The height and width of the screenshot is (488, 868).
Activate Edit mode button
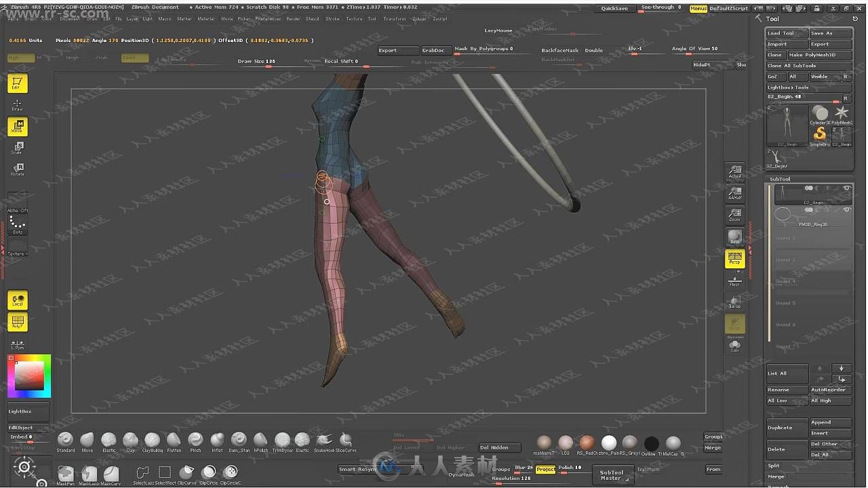(18, 83)
